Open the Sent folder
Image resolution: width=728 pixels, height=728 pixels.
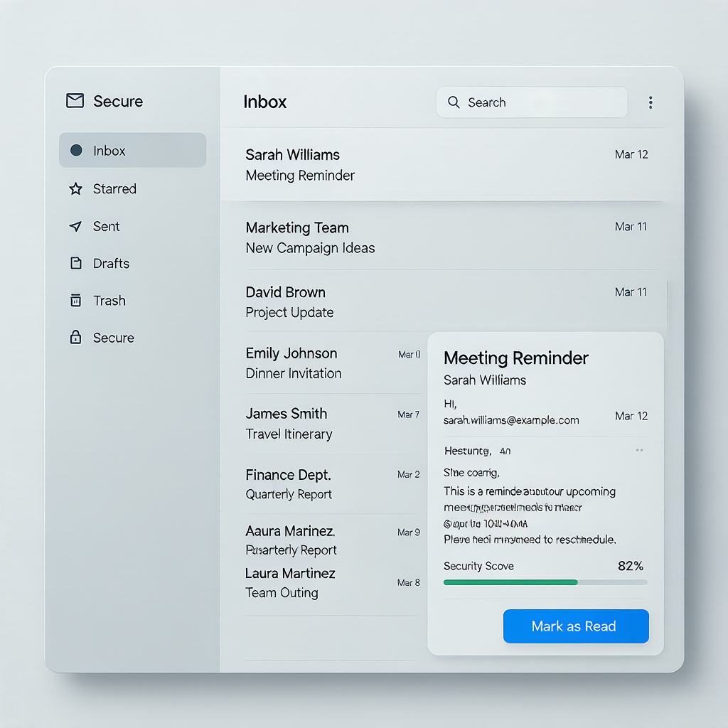coord(133,226)
